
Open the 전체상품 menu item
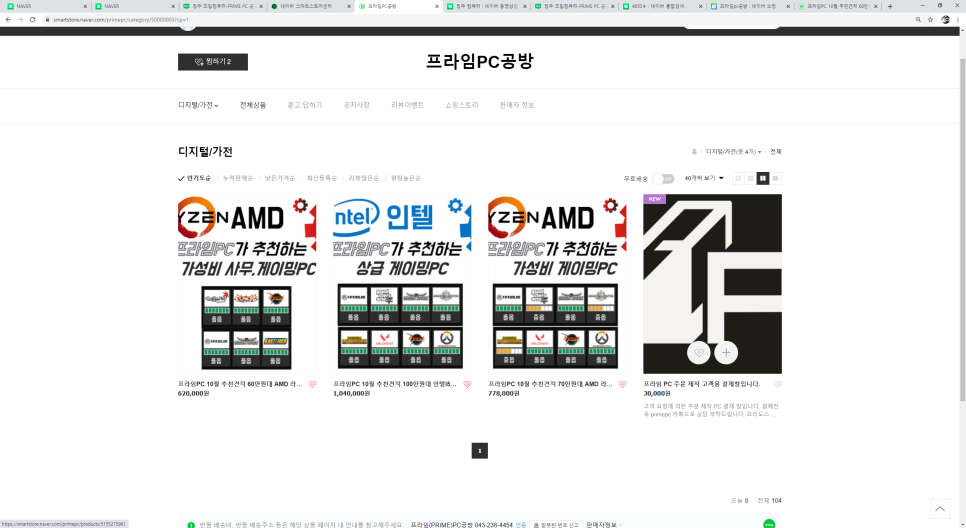[253, 105]
